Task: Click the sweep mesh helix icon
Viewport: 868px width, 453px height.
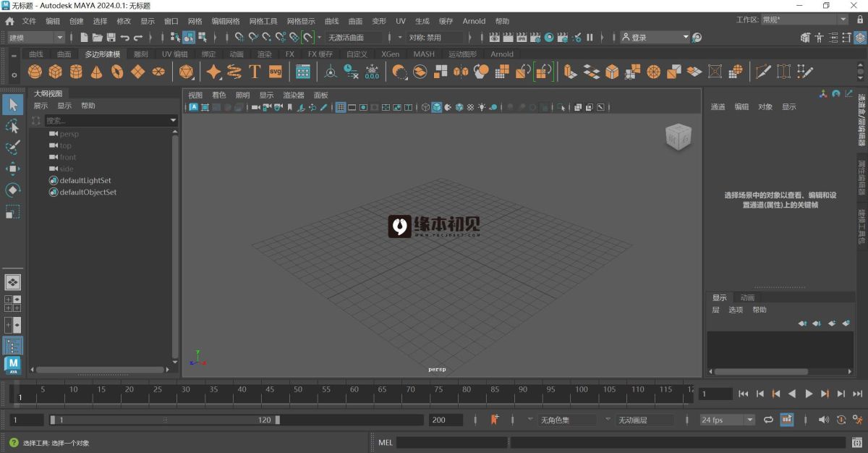Action: 234,72
